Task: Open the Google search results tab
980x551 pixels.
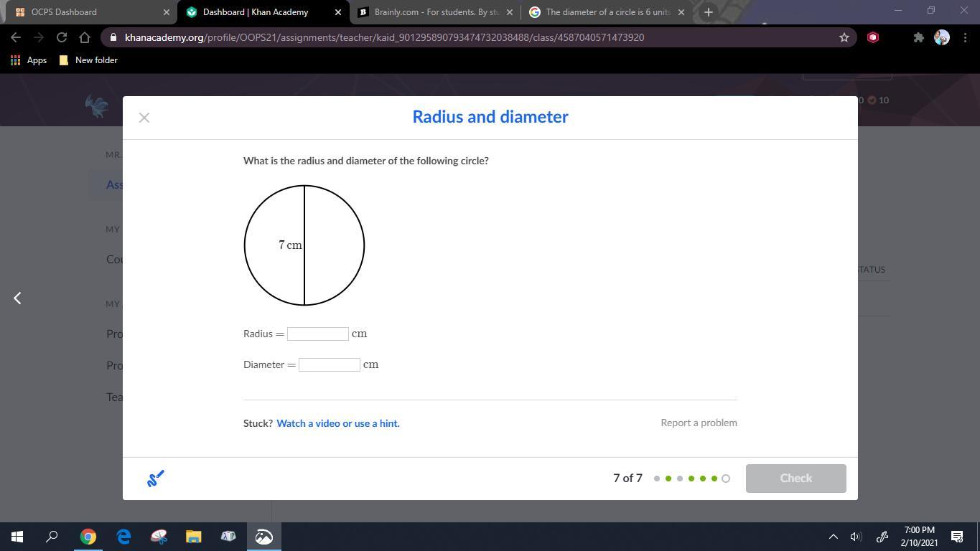Action: 607,12
